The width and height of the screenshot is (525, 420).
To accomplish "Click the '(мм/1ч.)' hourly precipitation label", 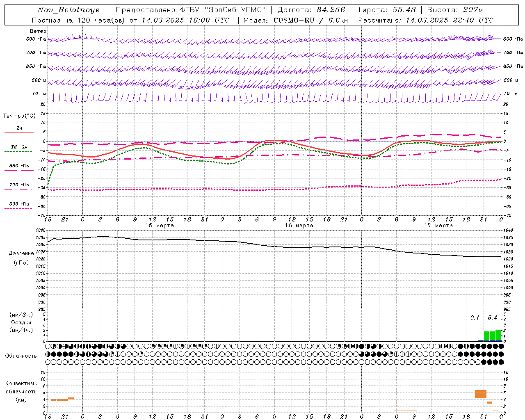I will [21, 330].
